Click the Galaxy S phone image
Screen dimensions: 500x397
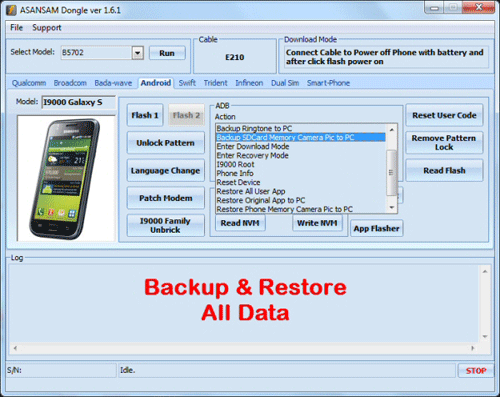click(66, 178)
